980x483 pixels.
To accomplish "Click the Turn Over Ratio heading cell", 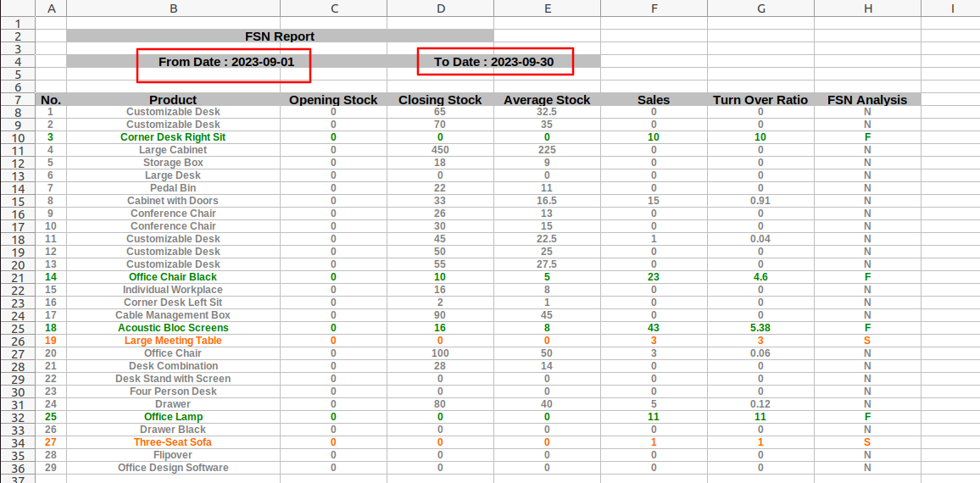I will point(761,99).
